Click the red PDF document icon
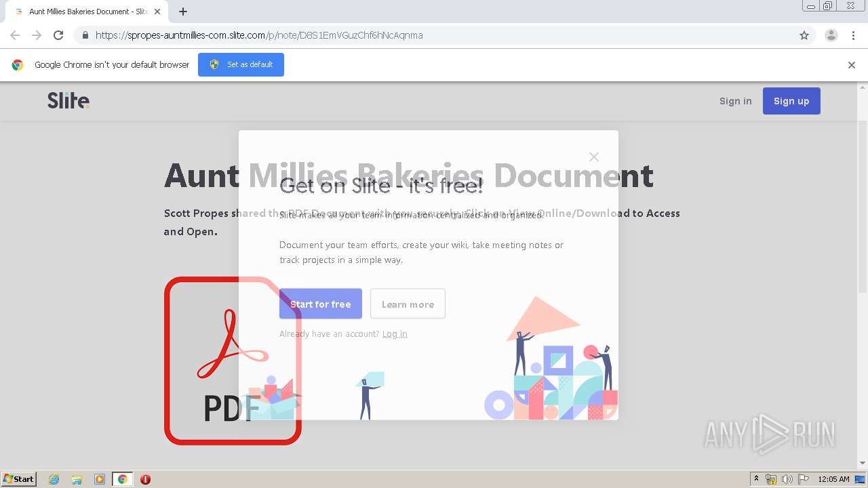Image resolution: width=868 pixels, height=488 pixels. pyautogui.click(x=233, y=361)
